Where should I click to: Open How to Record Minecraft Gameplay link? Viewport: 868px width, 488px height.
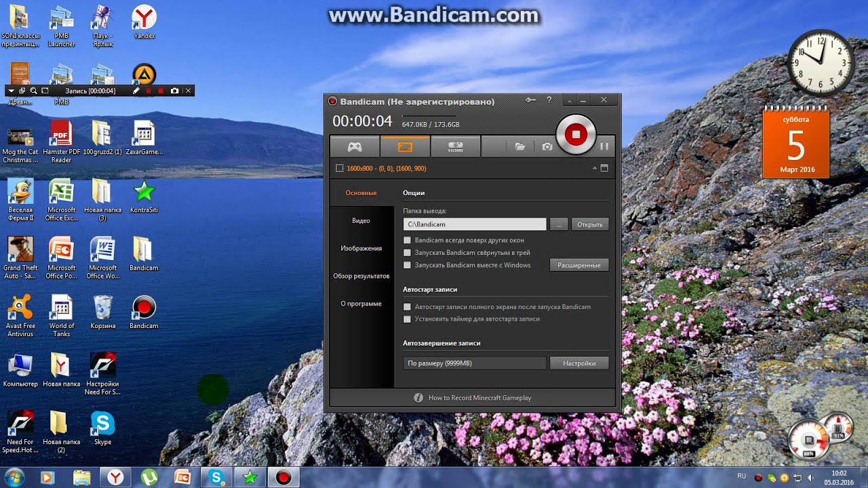click(x=479, y=398)
